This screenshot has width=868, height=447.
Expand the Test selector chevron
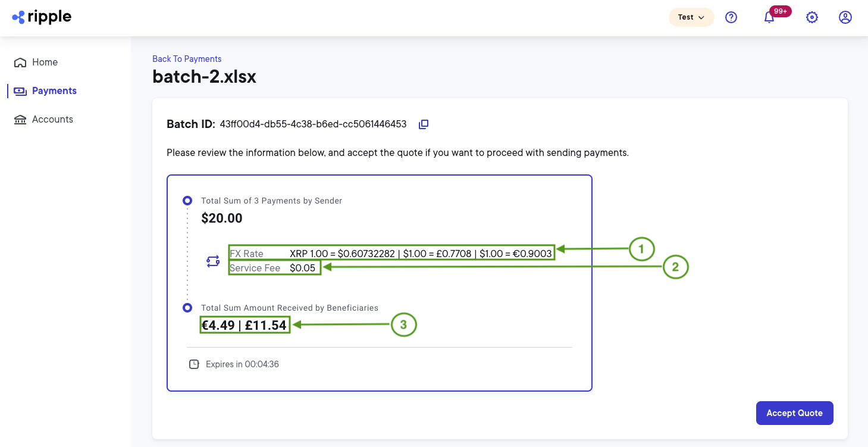coord(701,18)
